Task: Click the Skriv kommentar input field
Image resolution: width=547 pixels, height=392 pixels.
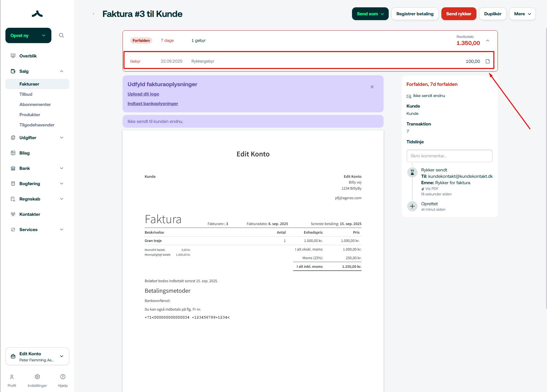Action: tap(449, 156)
